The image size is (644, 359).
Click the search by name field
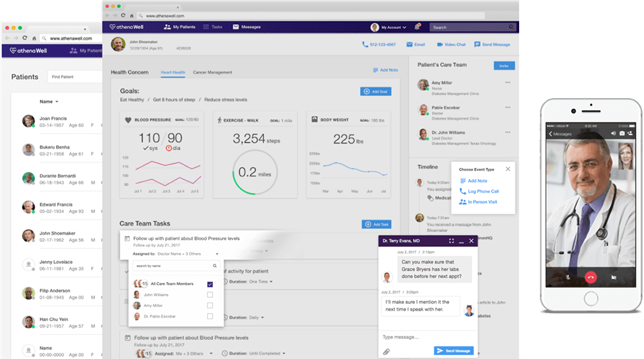click(177, 266)
